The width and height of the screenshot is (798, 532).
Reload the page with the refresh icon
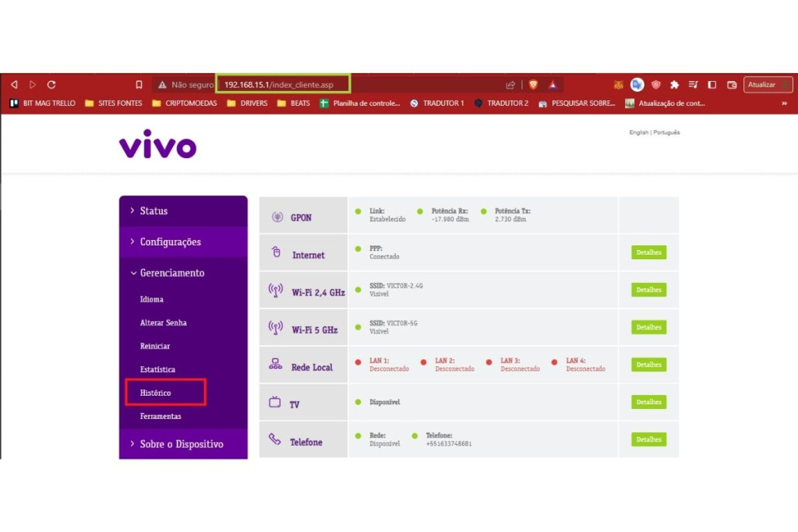51,84
